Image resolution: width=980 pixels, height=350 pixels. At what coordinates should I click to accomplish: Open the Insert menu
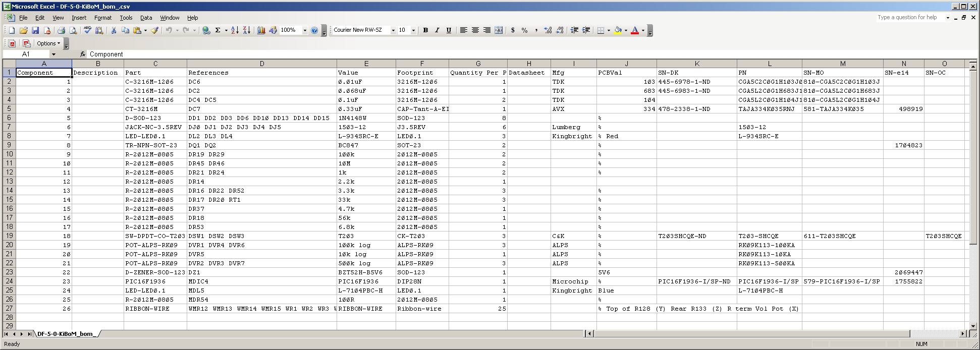(79, 18)
